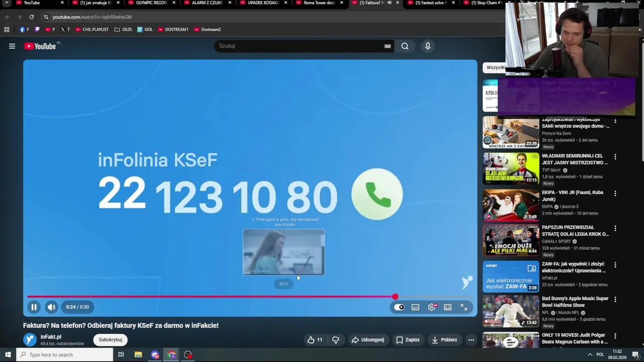
Task: Open the player settings gear
Action: (432, 307)
